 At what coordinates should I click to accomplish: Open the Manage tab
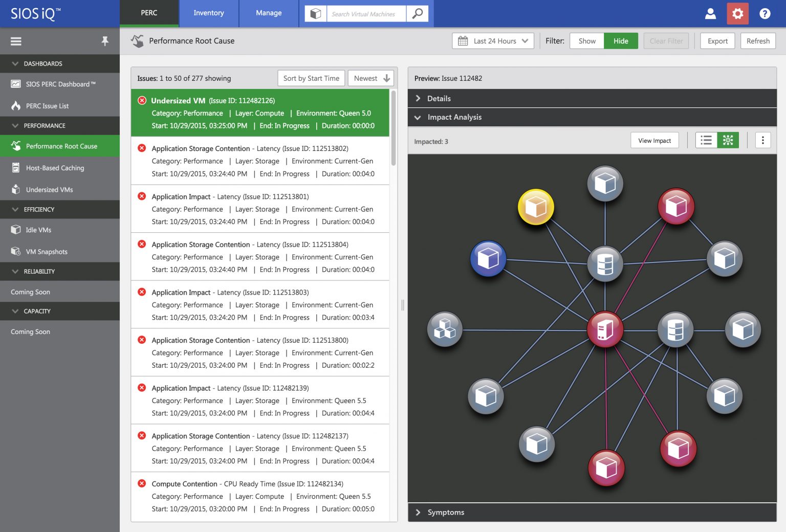tap(269, 13)
